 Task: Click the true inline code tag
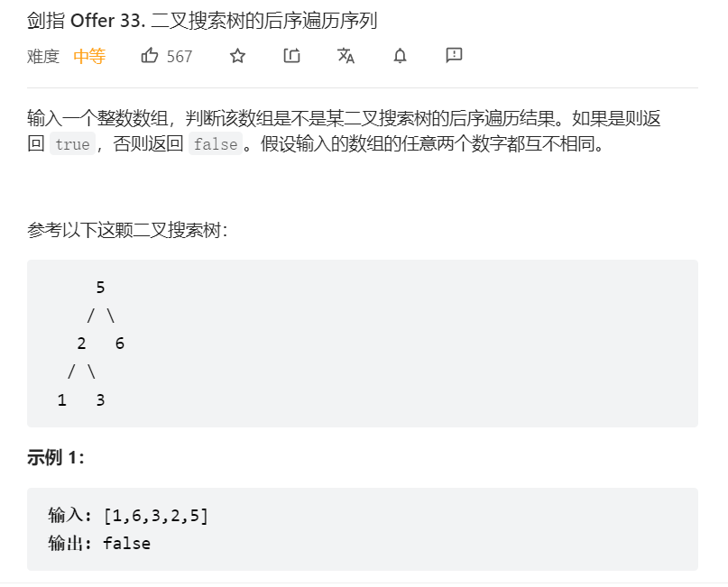point(72,144)
